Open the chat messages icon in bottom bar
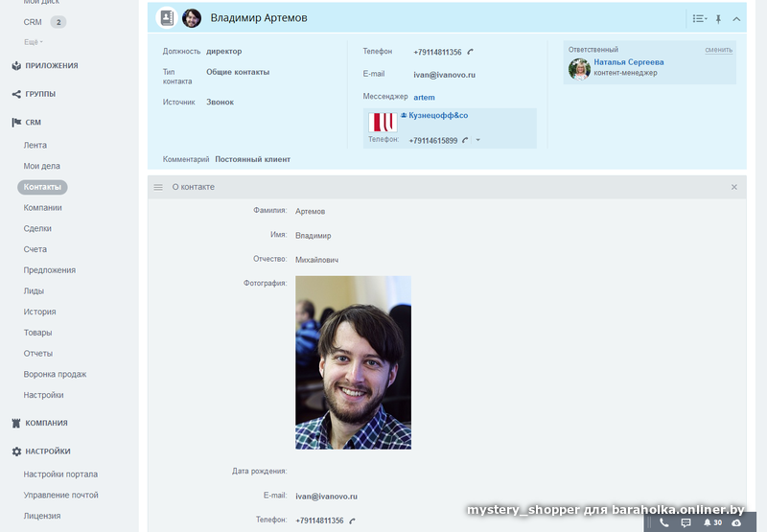The width and height of the screenshot is (767, 532). 686,522
